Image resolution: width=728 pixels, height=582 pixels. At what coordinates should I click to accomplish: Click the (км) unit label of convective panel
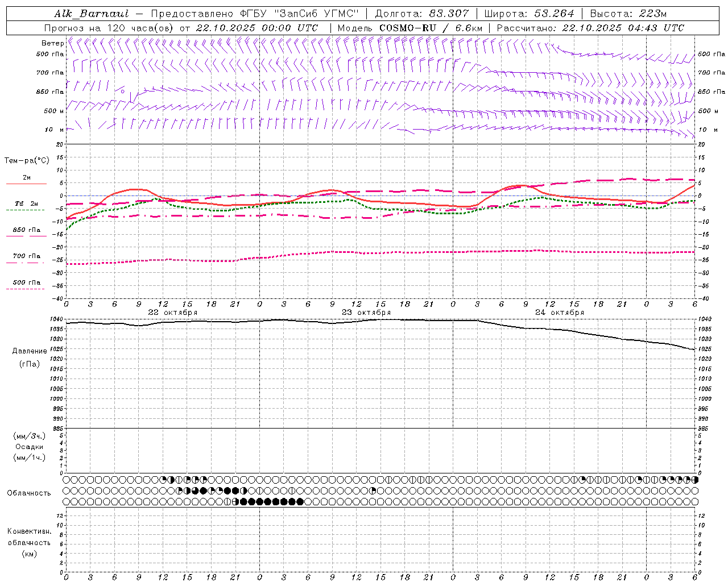[x=30, y=554]
